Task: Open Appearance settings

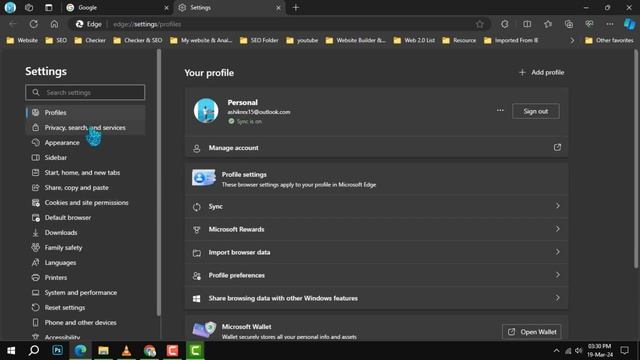Action: [x=85, y=142]
